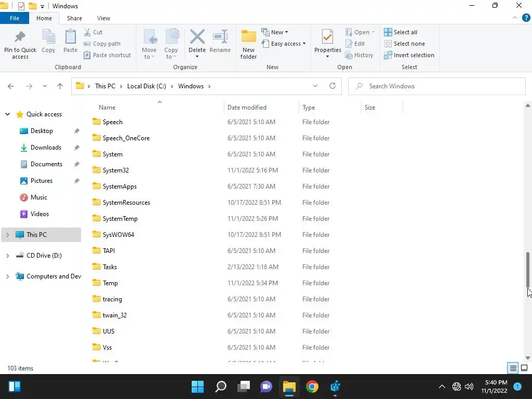
Task: Open taskbar Search magnifier
Action: tap(220, 387)
